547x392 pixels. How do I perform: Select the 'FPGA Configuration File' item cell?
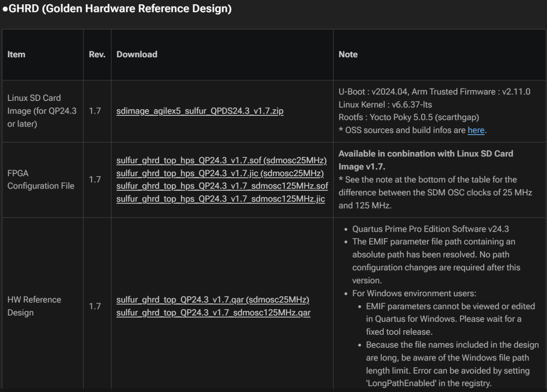pos(41,180)
